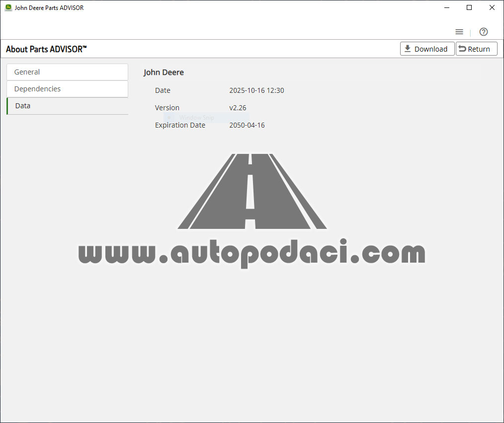Click the Date field label
The height and width of the screenshot is (423, 504).
click(x=163, y=90)
